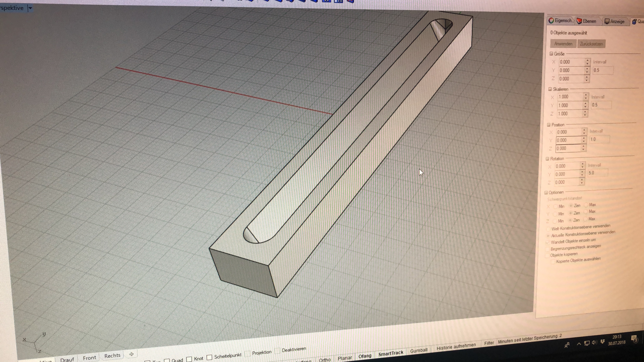Tick the Knot object snap checkbox
Image resolution: width=644 pixels, height=362 pixels.
[x=189, y=359]
